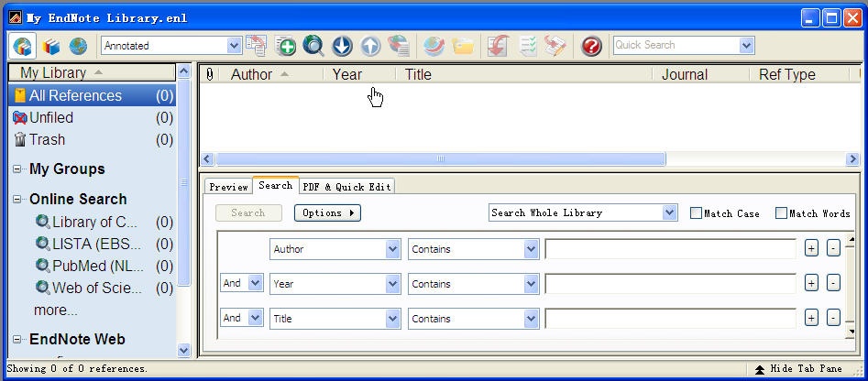This screenshot has width=868, height=381.
Task: Open the Search Whole Library dropdown
Action: pos(670,212)
